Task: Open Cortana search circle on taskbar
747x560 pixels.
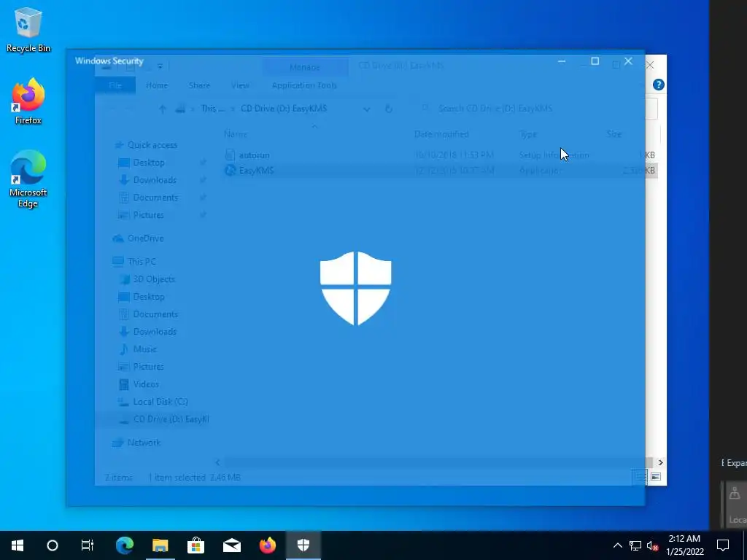Action: tap(53, 545)
